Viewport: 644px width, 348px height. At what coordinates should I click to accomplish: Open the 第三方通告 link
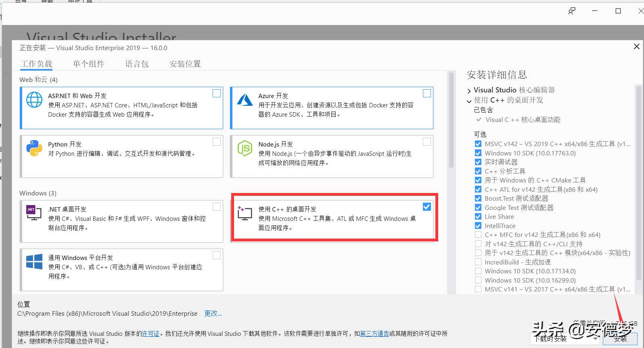click(374, 333)
